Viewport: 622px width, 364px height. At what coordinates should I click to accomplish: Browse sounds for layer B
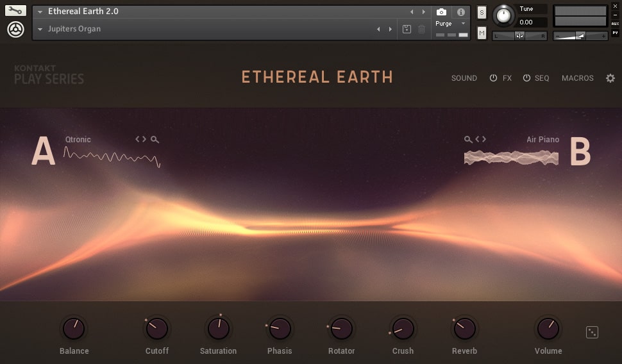point(468,140)
